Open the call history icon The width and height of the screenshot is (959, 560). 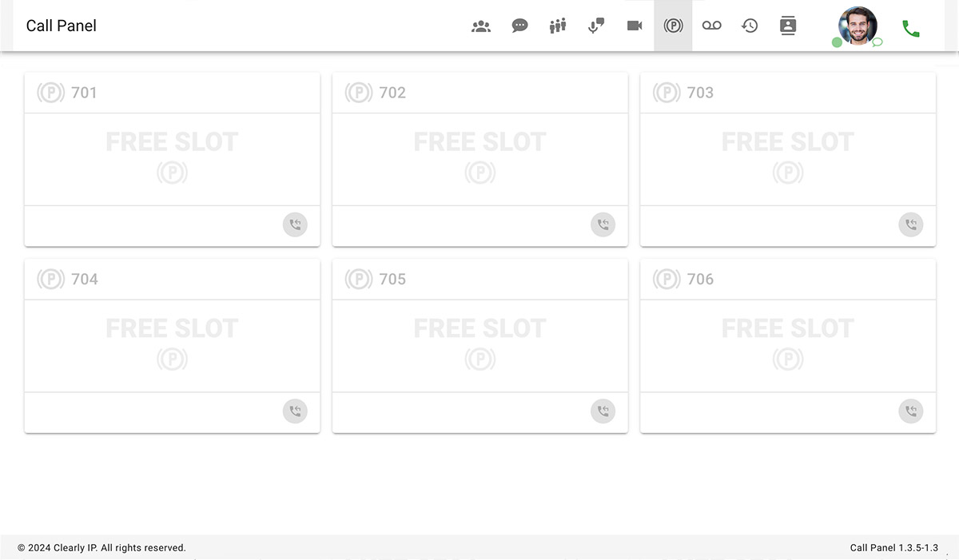point(750,26)
